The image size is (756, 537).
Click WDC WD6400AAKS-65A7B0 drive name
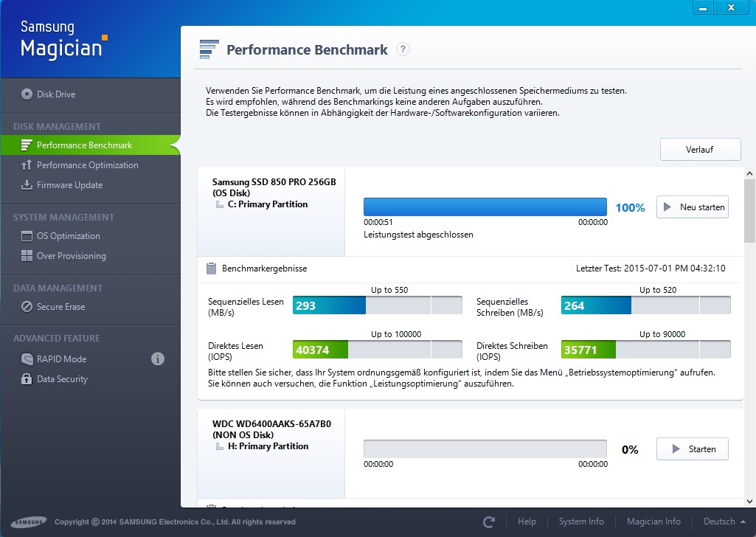(x=271, y=423)
